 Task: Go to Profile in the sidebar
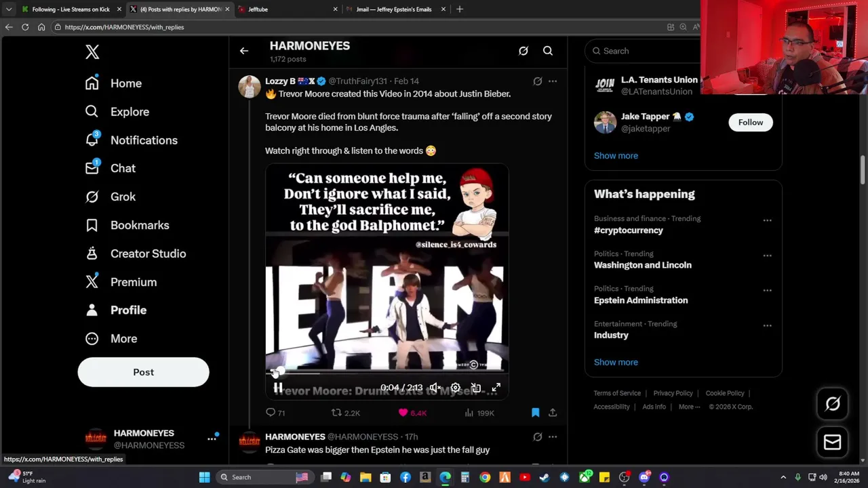[x=115, y=310]
